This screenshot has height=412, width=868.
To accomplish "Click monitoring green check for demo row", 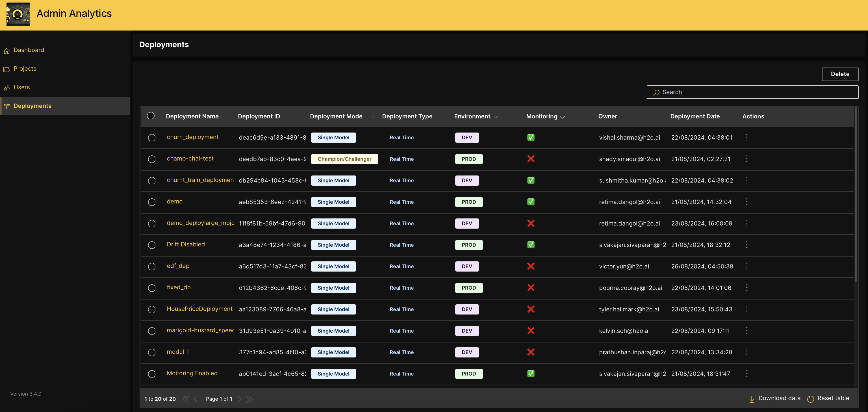I will 531,202.
